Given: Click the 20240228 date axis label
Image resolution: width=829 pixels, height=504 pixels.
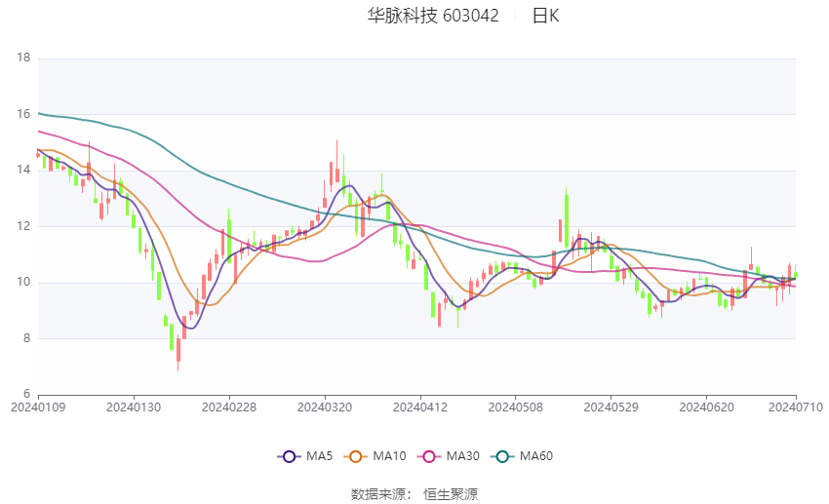Looking at the screenshot, I should tap(229, 407).
